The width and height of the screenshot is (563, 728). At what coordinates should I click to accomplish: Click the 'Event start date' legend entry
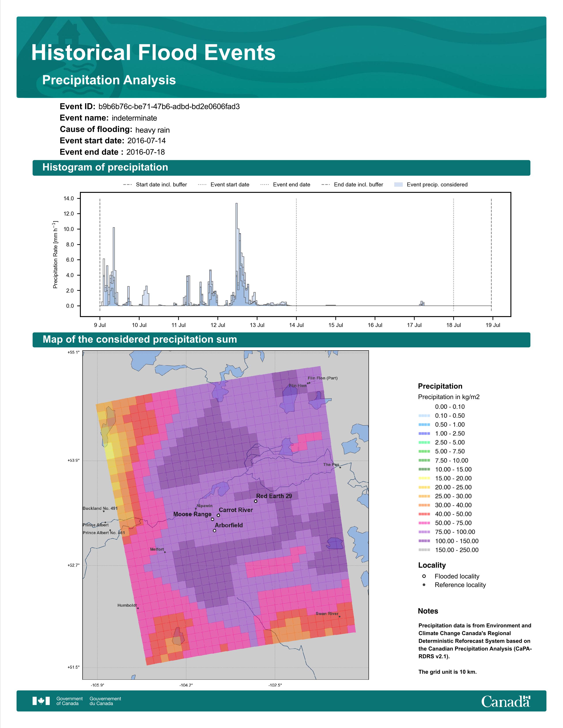pos(223,185)
